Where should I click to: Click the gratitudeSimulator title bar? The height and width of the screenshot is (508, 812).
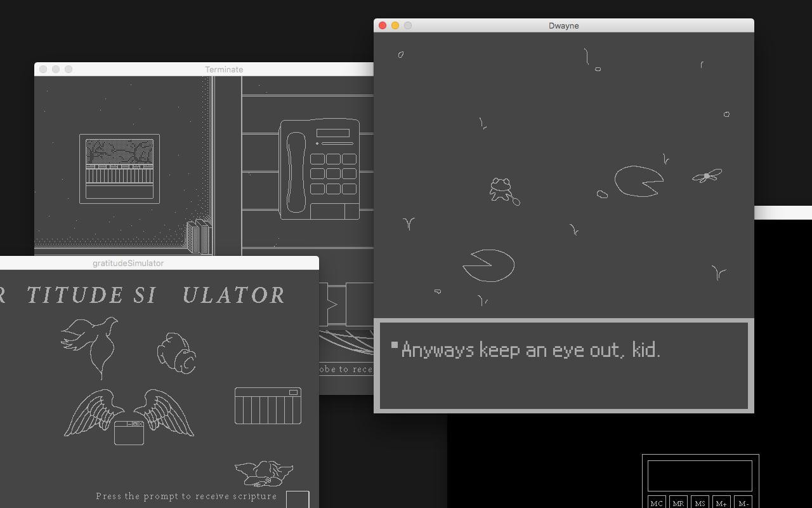coord(159,263)
